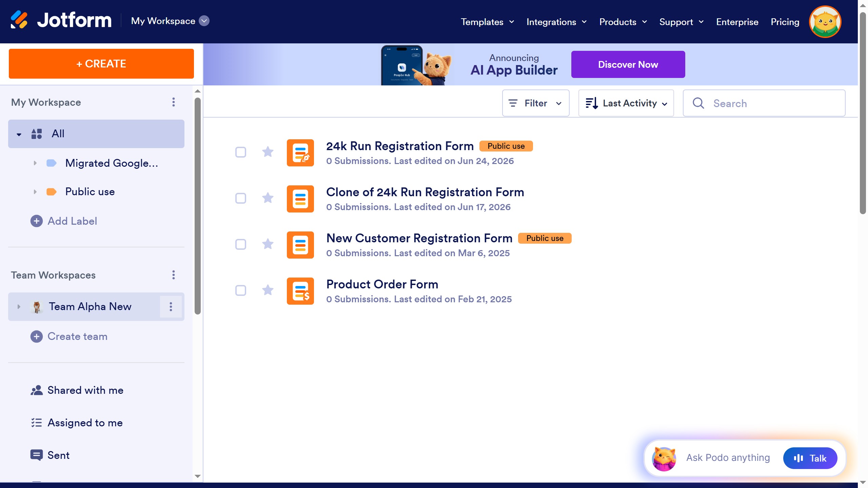Viewport: 868px width, 488px height.
Task: Click the orange Public use label icon
Action: click(52, 192)
